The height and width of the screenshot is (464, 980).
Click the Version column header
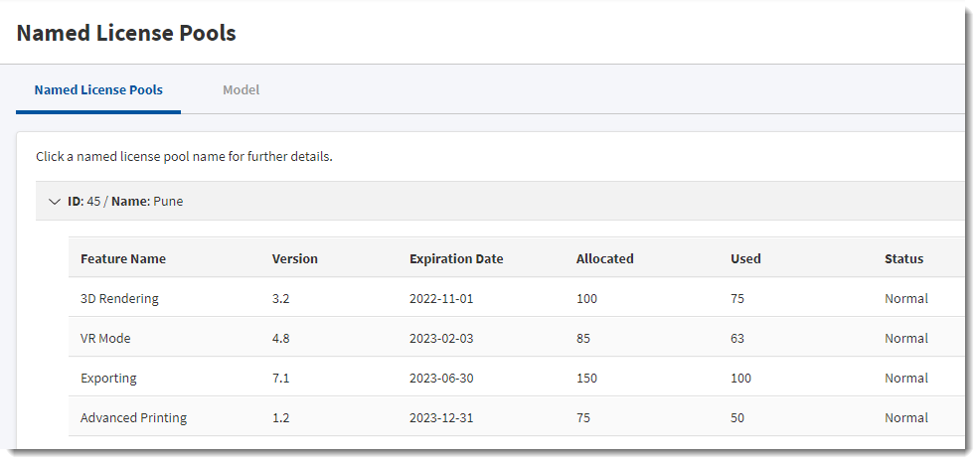click(x=295, y=259)
